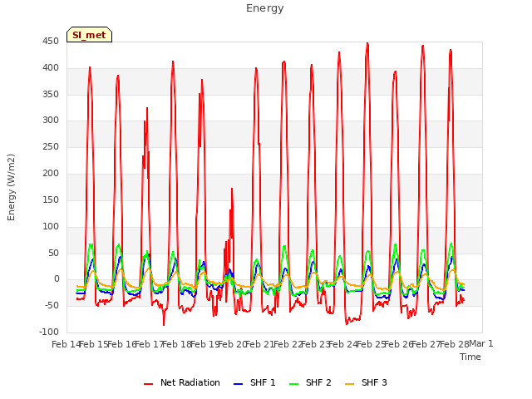Click the Energy (W/m2) y-axis label
Viewport: 532px width, 399px height.
[x=11, y=187]
